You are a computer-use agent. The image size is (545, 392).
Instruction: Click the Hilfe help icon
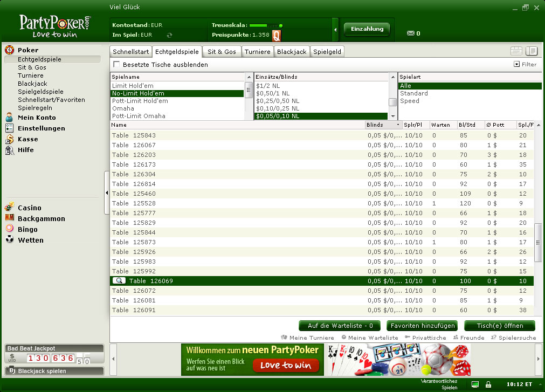click(x=9, y=150)
